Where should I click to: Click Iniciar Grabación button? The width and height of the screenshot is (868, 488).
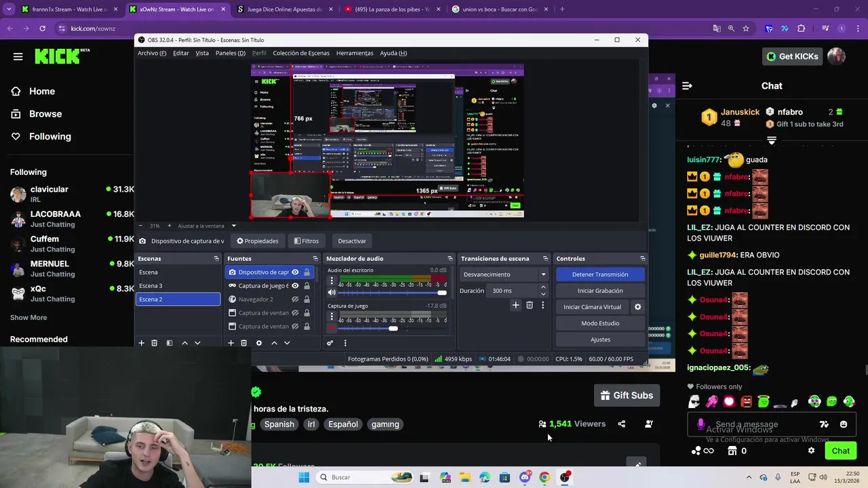point(600,291)
